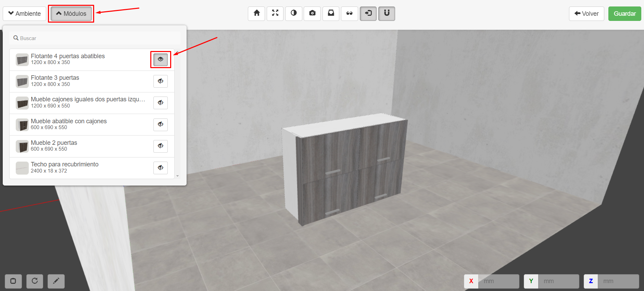
Task: Show the Techo para recubrimiento module
Action: 161,168
